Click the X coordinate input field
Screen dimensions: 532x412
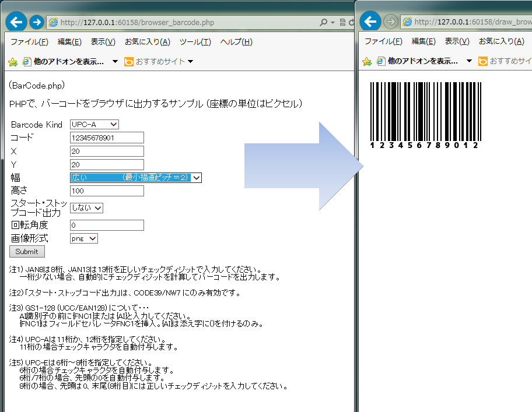point(107,151)
